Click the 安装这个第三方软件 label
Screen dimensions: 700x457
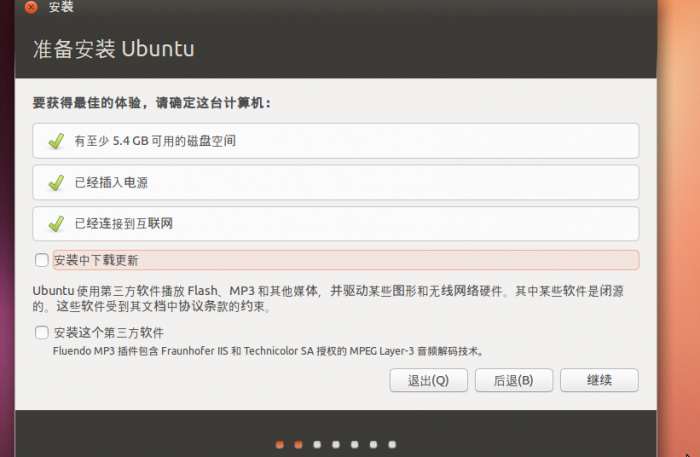click(109, 332)
